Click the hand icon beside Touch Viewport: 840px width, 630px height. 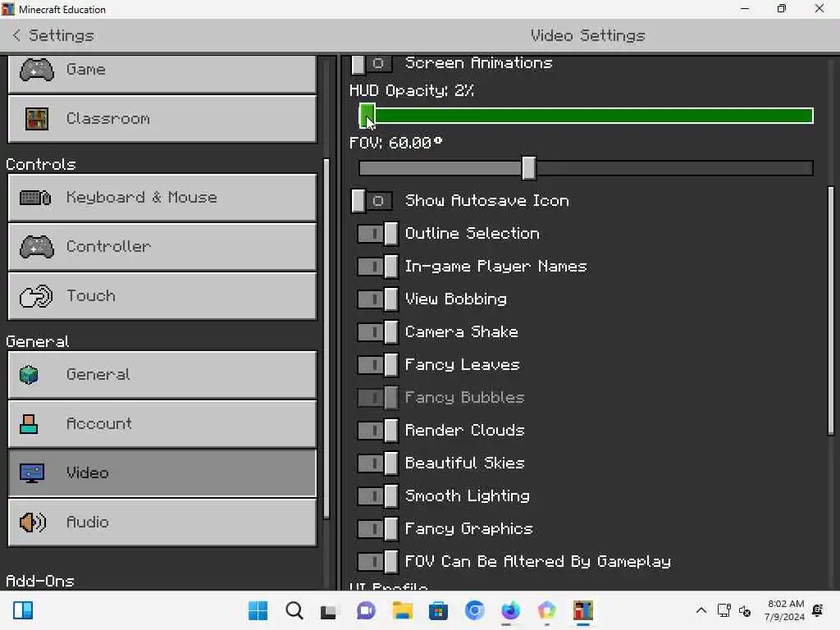click(x=36, y=296)
